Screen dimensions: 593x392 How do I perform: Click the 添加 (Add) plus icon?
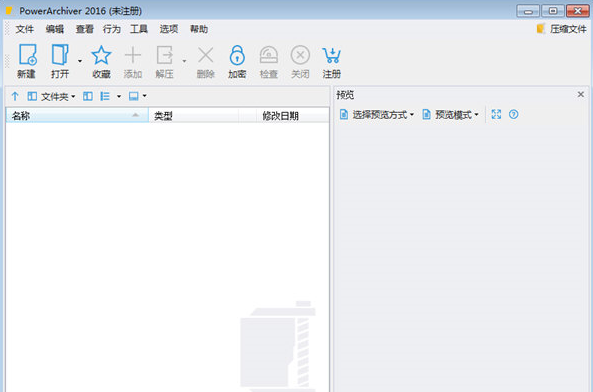click(132, 55)
